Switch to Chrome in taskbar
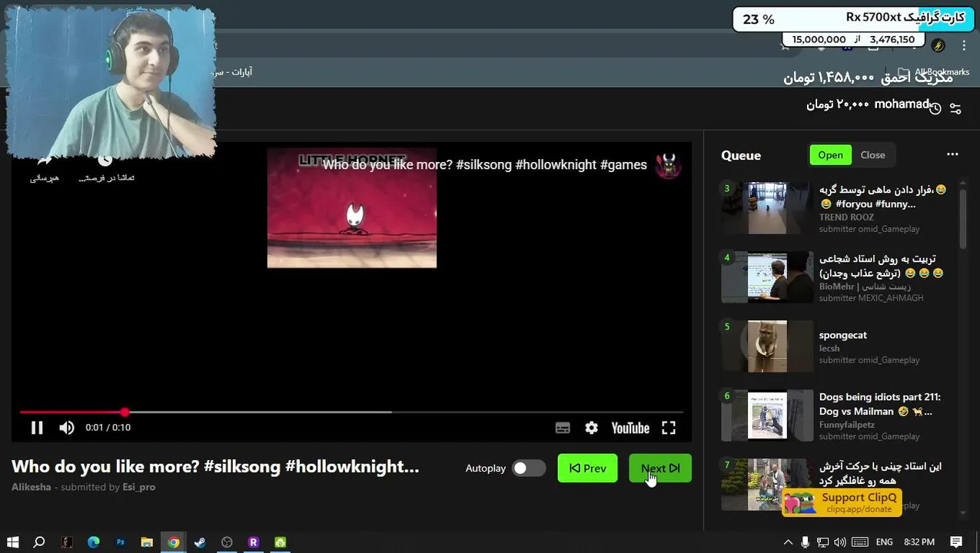Screen dimensions: 980x553 click(174, 542)
